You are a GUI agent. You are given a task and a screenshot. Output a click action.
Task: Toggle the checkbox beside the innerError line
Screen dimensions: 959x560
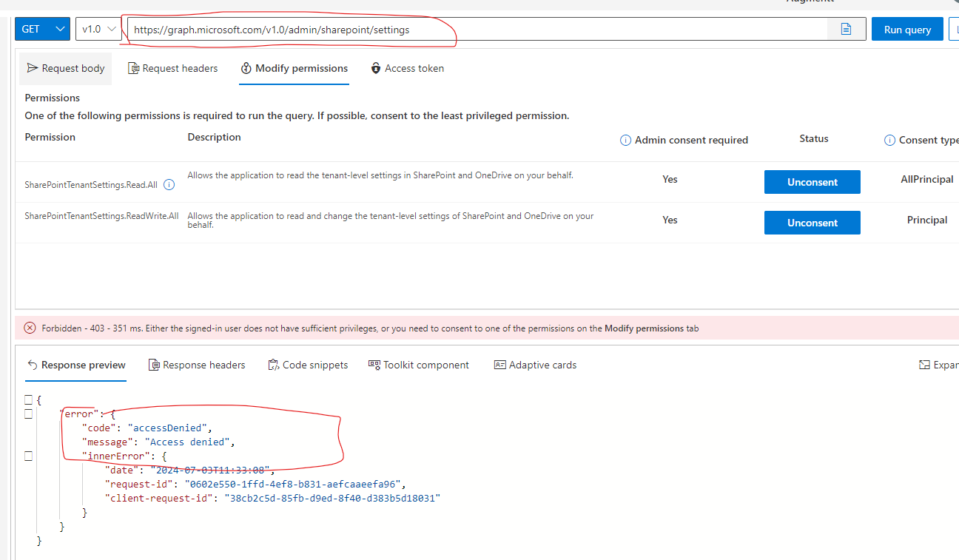(x=28, y=456)
